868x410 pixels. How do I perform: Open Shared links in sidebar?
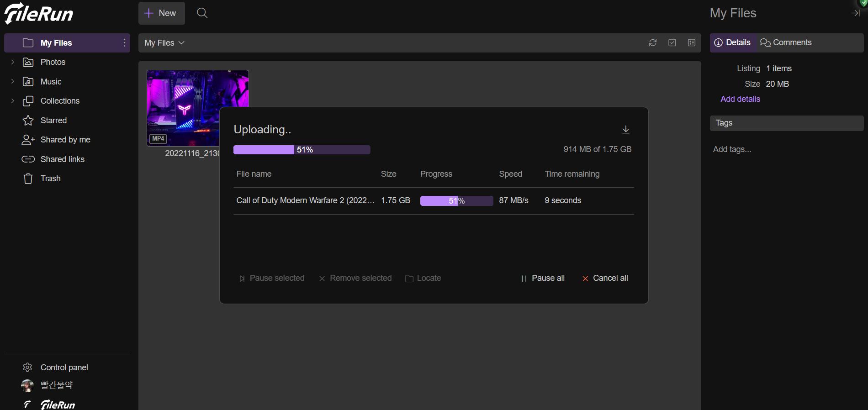[62, 159]
